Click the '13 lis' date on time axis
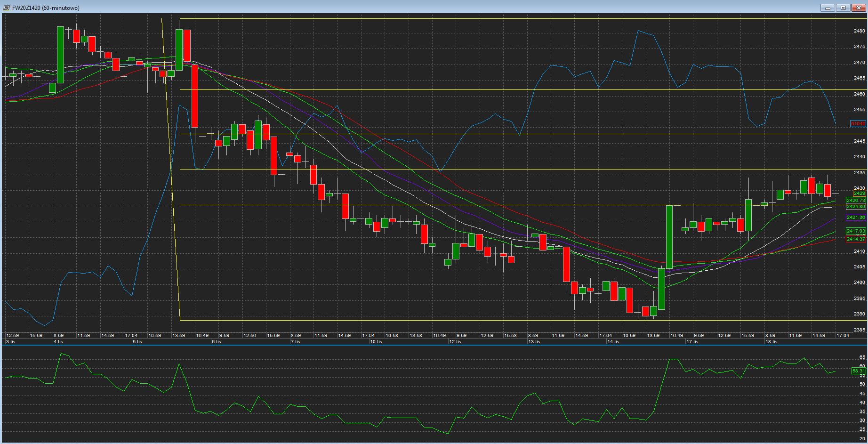 click(x=533, y=342)
